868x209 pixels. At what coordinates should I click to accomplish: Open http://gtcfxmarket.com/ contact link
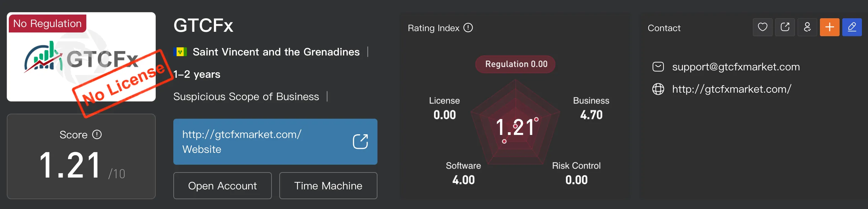coord(732,89)
